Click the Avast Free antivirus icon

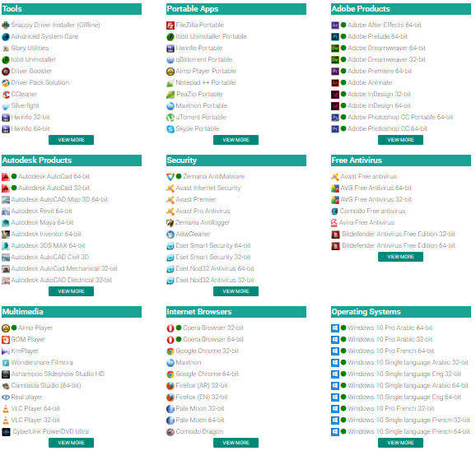coord(335,176)
